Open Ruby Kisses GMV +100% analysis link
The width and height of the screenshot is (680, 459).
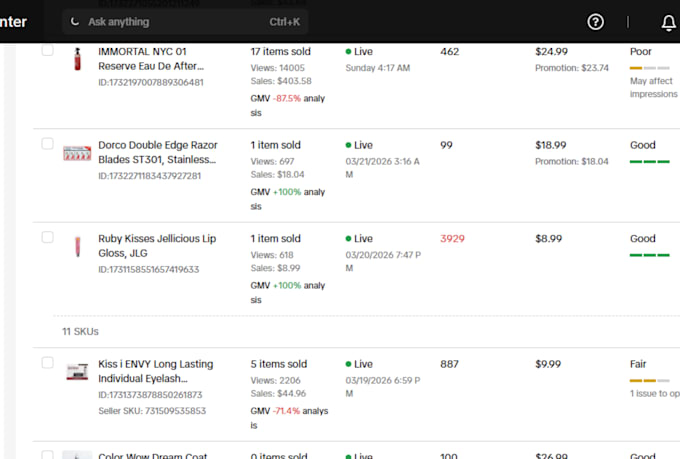click(288, 292)
